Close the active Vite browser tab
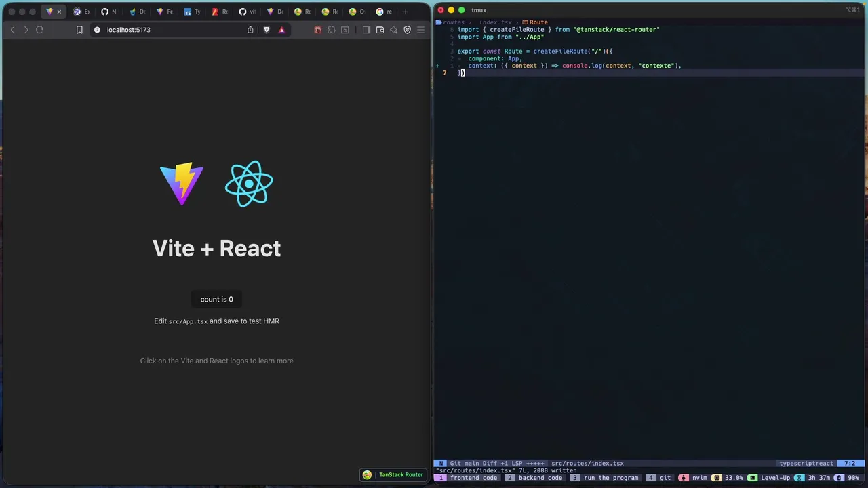868x488 pixels. point(59,12)
